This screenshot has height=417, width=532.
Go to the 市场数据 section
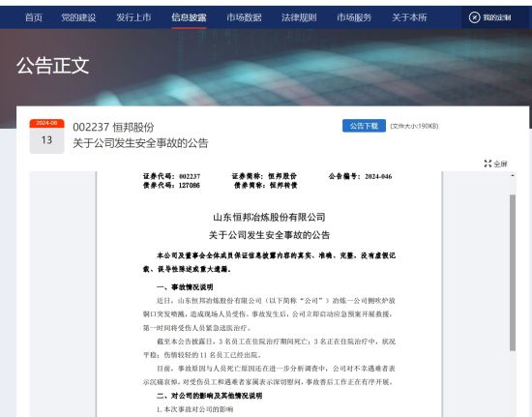[244, 17]
